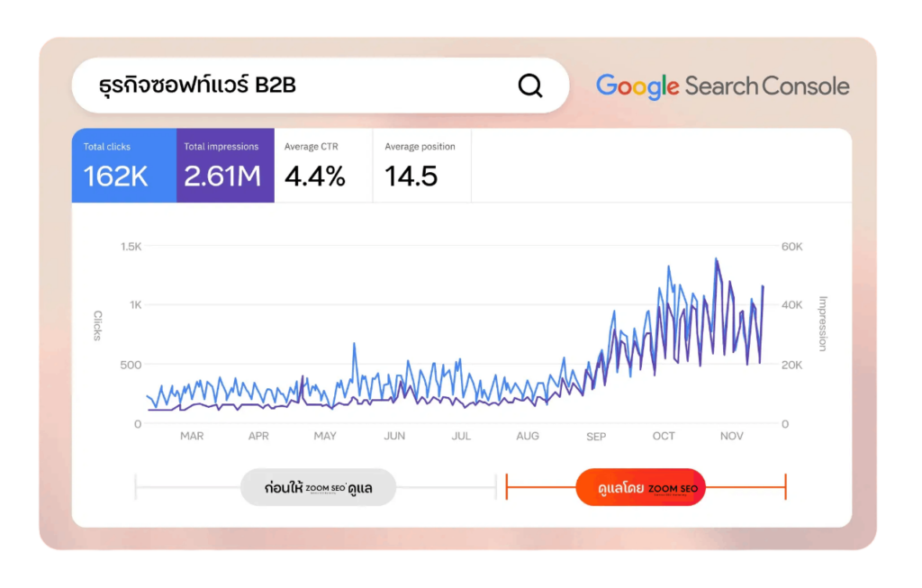Click the MAR label on the chart axis
Screen dimensions: 922x588
192,436
